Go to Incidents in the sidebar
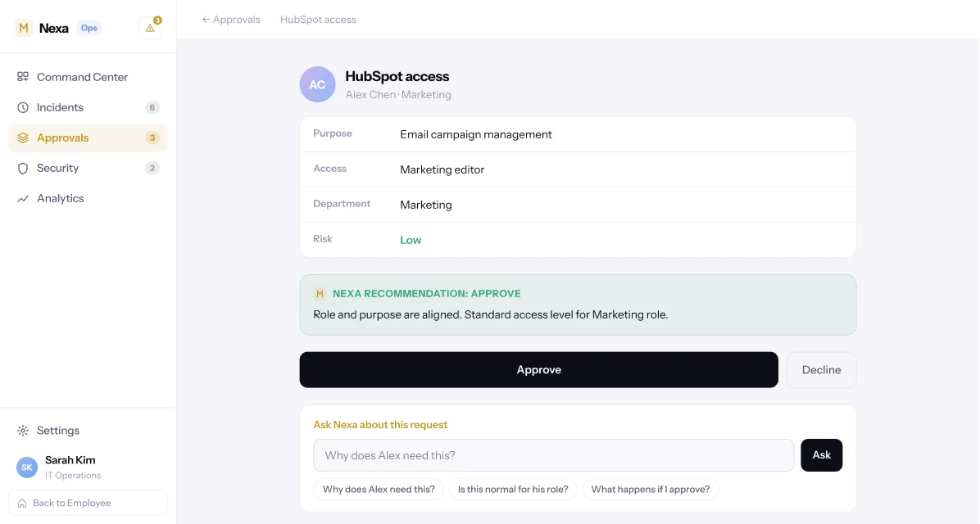Viewport: 980px width, 524px height. [88, 107]
